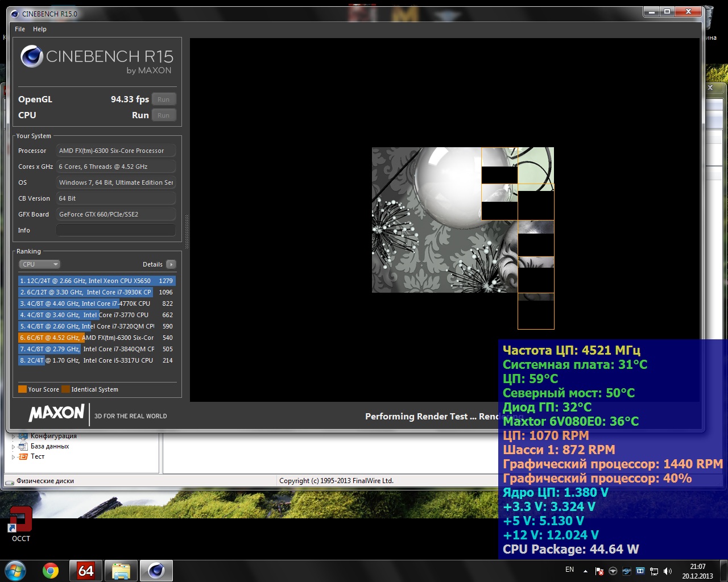The image size is (728, 582).
Task: Click the blue swirl tray icon
Action: pos(627,571)
